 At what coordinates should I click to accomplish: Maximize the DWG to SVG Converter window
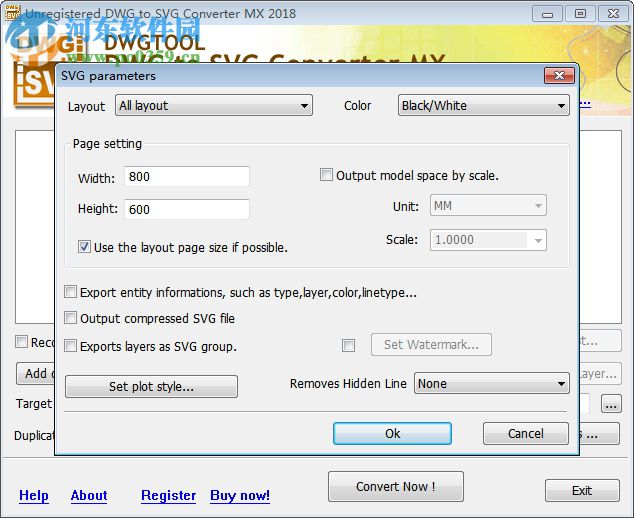580,14
